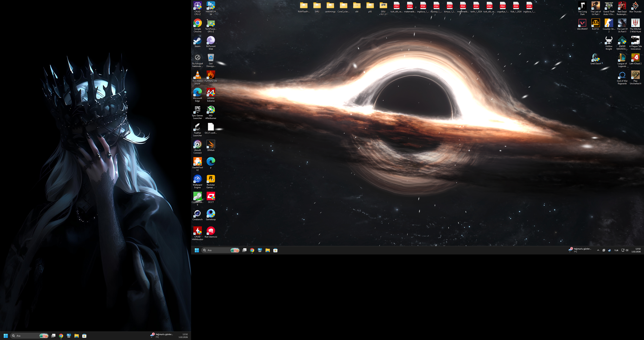
Task: Launch HWiNFO 64 from the desktop
Action: pos(211,8)
